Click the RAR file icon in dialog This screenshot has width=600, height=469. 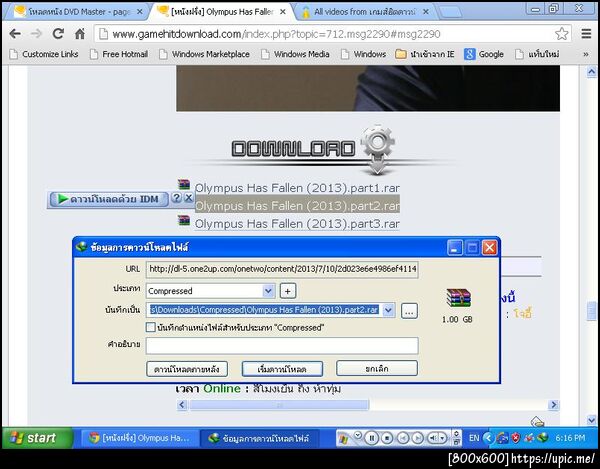coord(458,298)
